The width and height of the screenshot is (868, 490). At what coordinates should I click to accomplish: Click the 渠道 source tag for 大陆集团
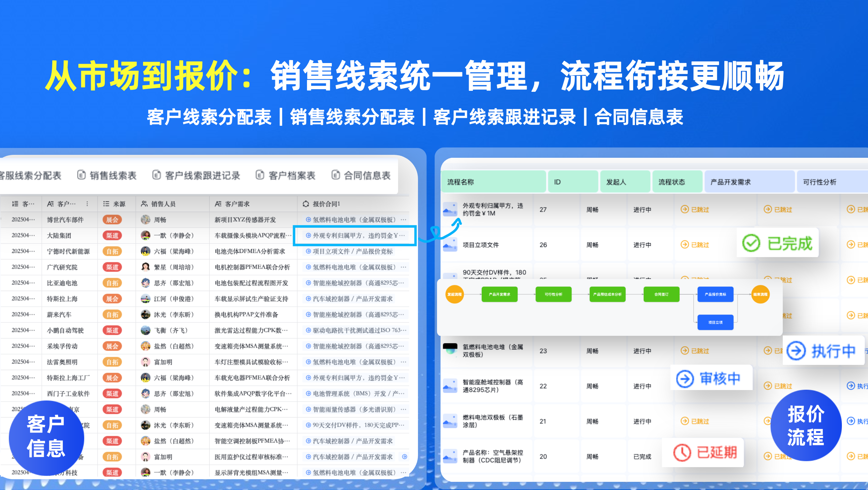click(112, 236)
